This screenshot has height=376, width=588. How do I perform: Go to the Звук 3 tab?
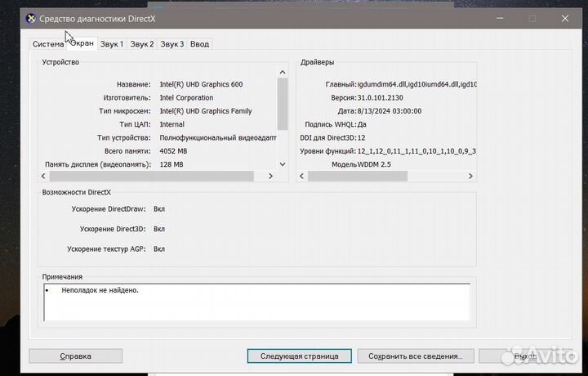pyautogui.click(x=171, y=44)
